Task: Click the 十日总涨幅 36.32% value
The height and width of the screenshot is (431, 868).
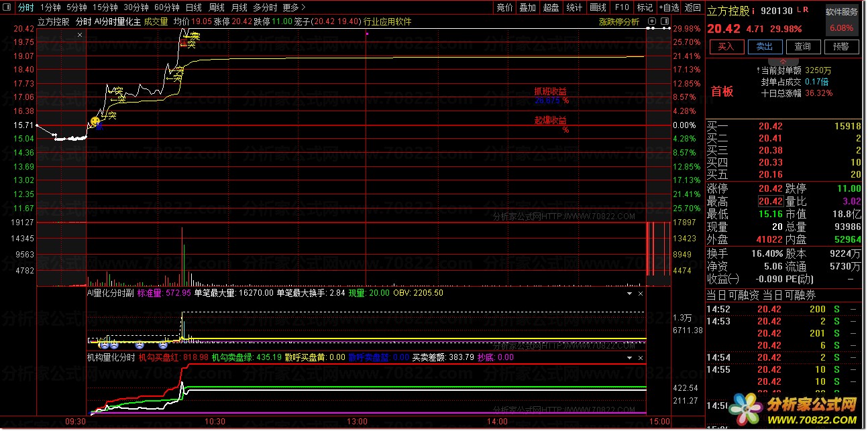Action: [818, 93]
